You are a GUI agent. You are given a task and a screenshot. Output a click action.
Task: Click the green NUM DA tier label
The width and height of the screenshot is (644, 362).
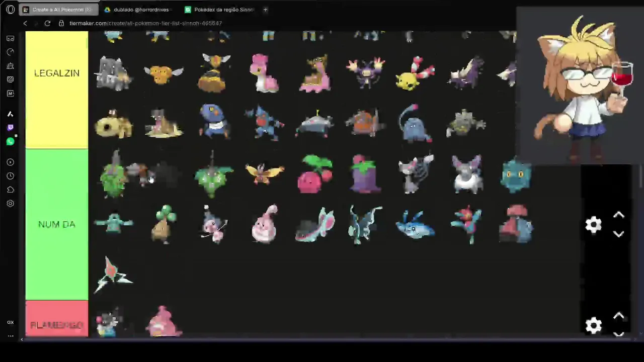pyautogui.click(x=57, y=224)
